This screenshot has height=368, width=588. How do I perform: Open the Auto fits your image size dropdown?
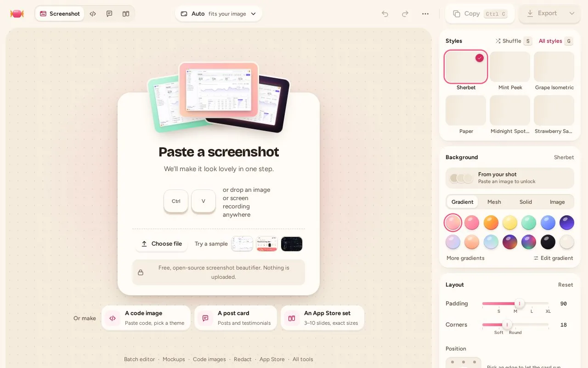[218, 14]
